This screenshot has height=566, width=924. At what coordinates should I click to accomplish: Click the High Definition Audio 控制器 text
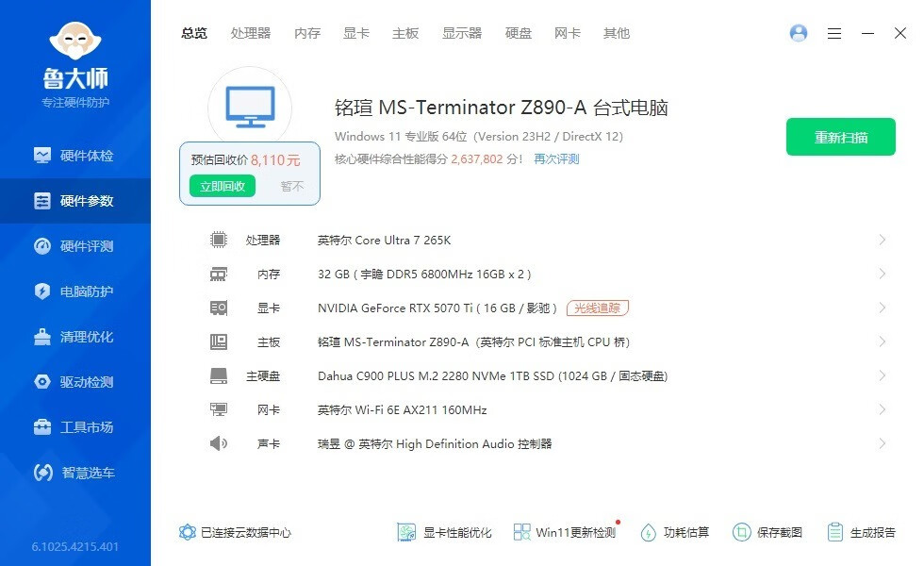click(435, 444)
